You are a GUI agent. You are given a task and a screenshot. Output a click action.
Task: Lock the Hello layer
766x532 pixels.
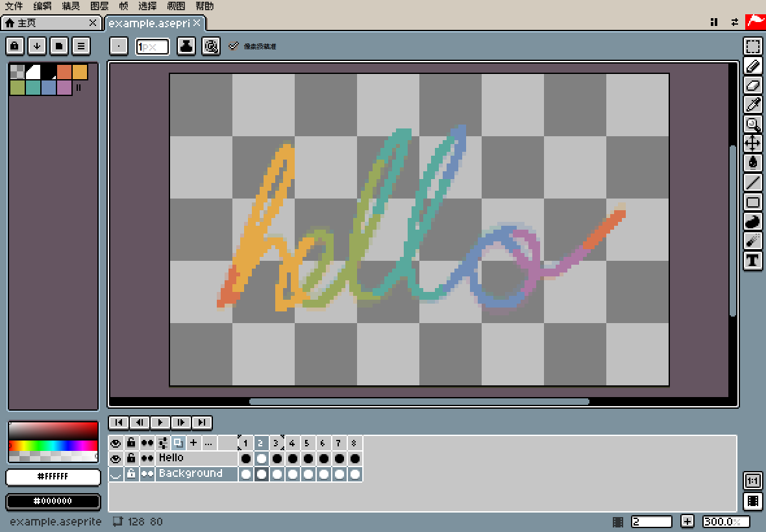(x=131, y=458)
